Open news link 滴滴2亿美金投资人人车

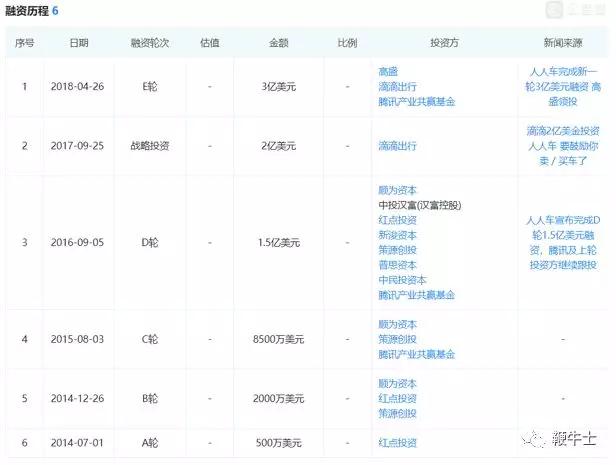pyautogui.click(x=563, y=146)
